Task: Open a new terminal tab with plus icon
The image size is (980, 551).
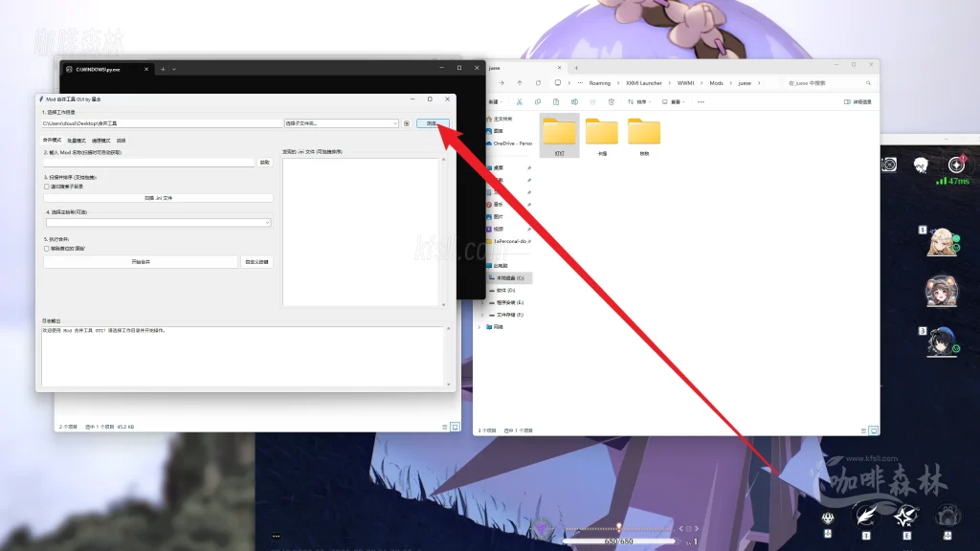Action: click(163, 69)
